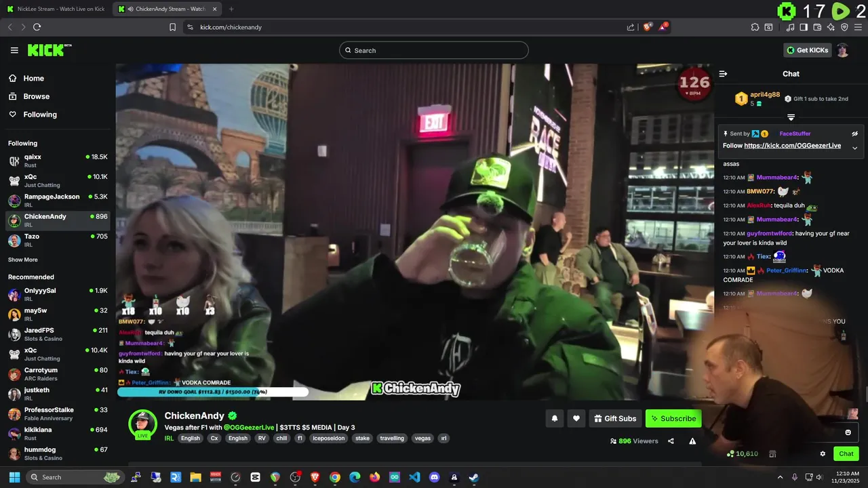Open the browser extensions puzzle icon
The height and width of the screenshot is (488, 868).
pyautogui.click(x=755, y=27)
